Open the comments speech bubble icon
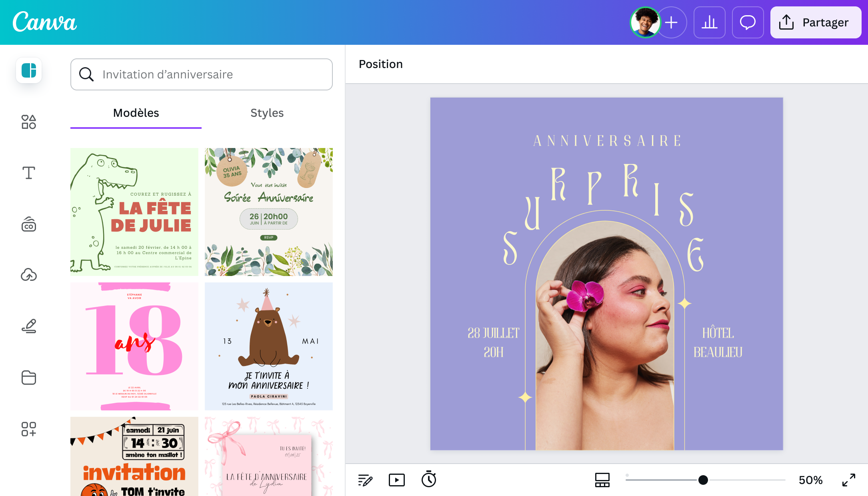Viewport: 868px width, 496px height. [748, 22]
